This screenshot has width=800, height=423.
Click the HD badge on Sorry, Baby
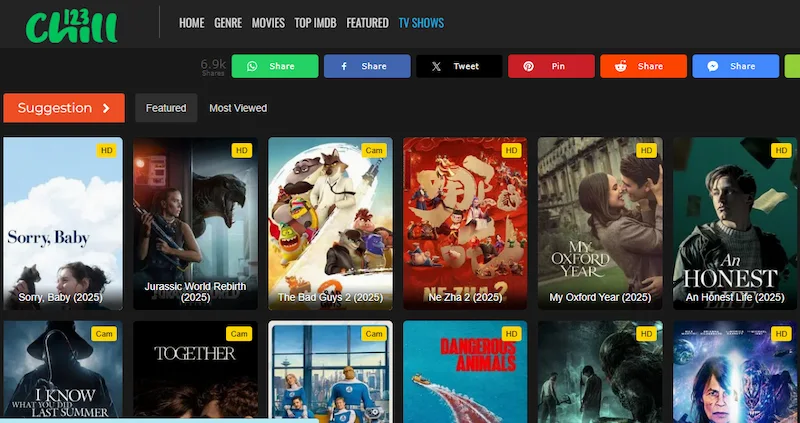click(x=107, y=151)
